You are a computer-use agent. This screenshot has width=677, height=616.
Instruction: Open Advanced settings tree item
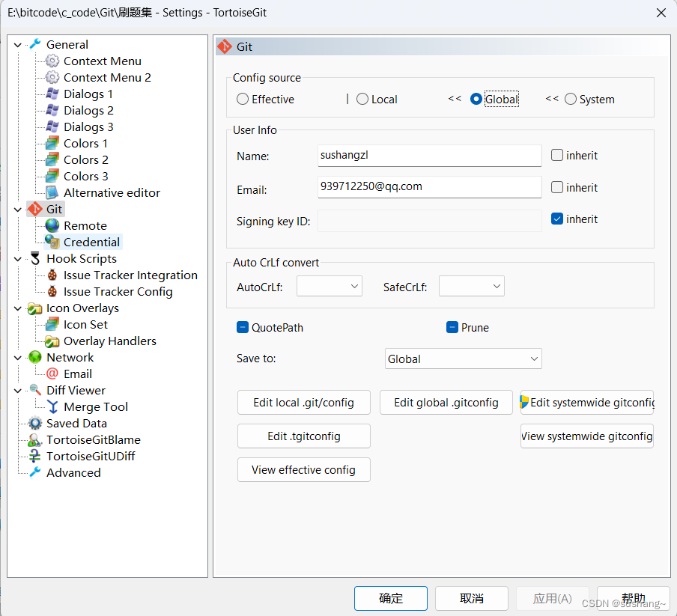pos(73,472)
